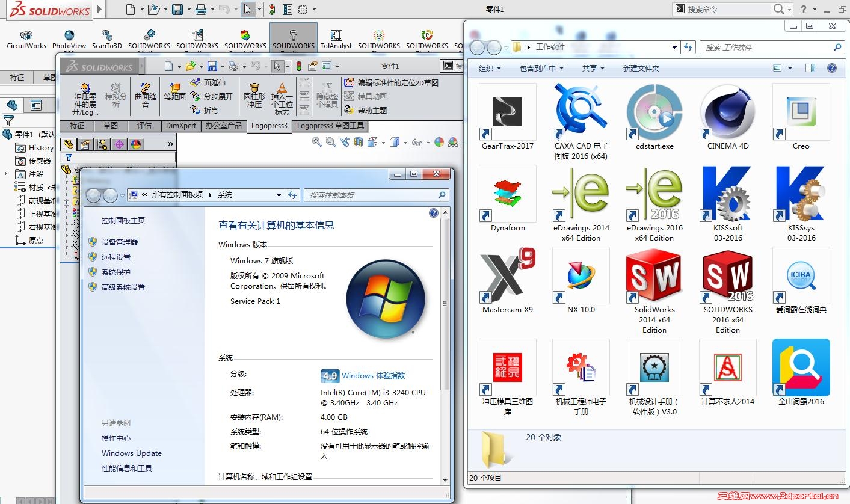Expand the Save dropdown arrow in the back SolidWorks title bar
850x504 pixels.
pos(188,10)
